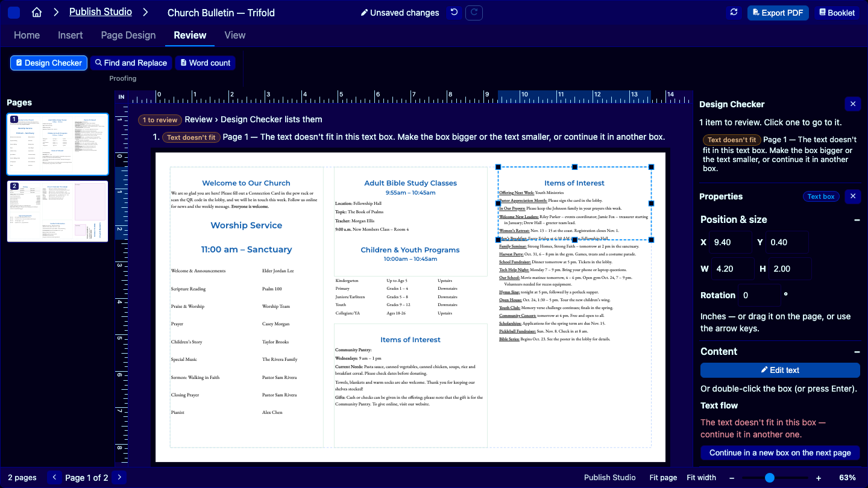This screenshot has height=488, width=868.
Task: Click the Rotation field
Action: [x=759, y=295]
